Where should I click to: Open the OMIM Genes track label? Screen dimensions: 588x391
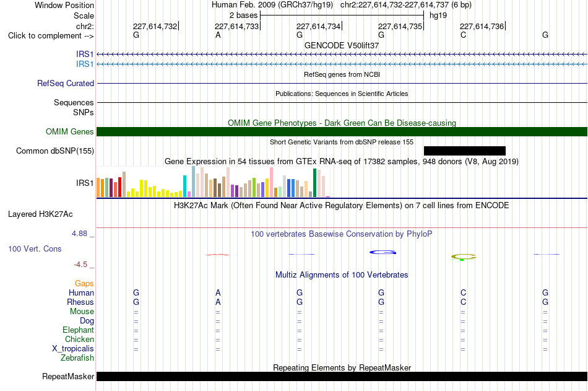70,132
